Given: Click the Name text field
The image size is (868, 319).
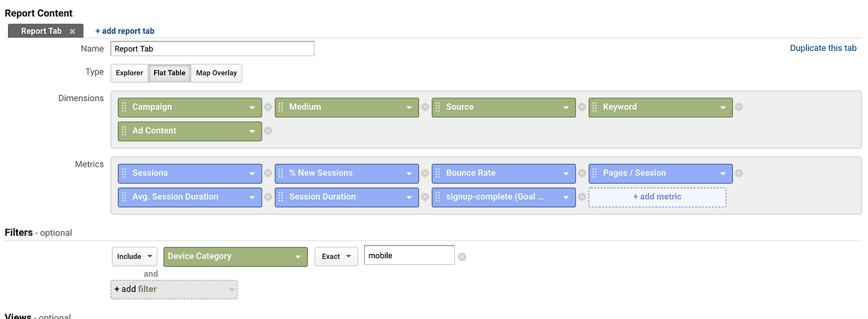Looking at the screenshot, I should point(212,49).
